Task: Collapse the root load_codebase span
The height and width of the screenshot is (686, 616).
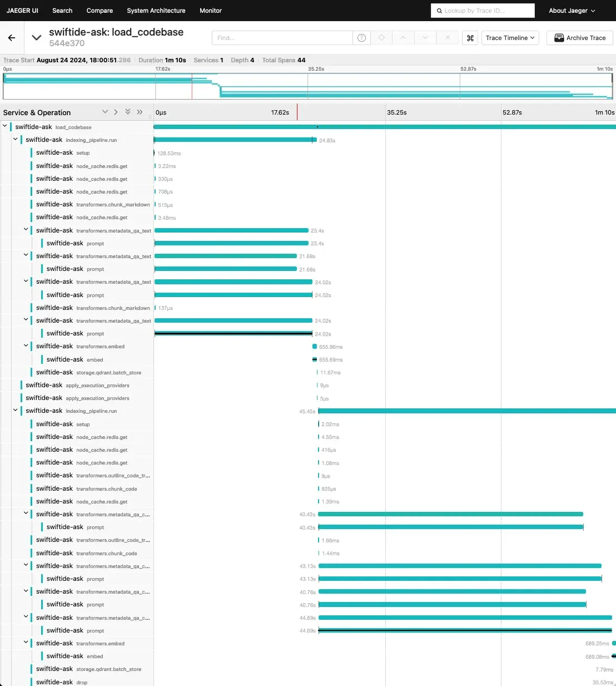Action: pyautogui.click(x=5, y=126)
